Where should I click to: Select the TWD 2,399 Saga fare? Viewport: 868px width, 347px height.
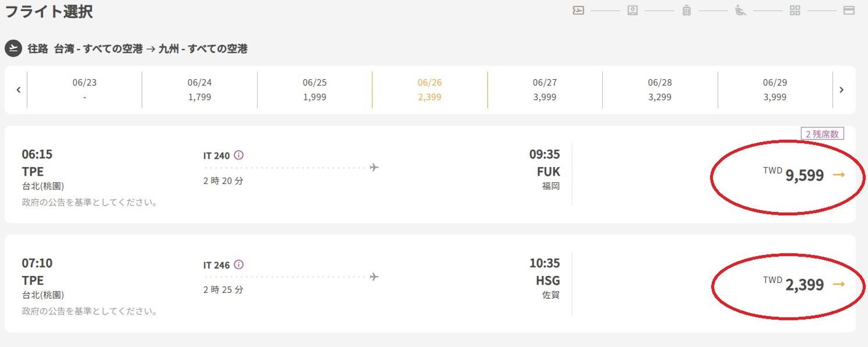[x=804, y=285]
